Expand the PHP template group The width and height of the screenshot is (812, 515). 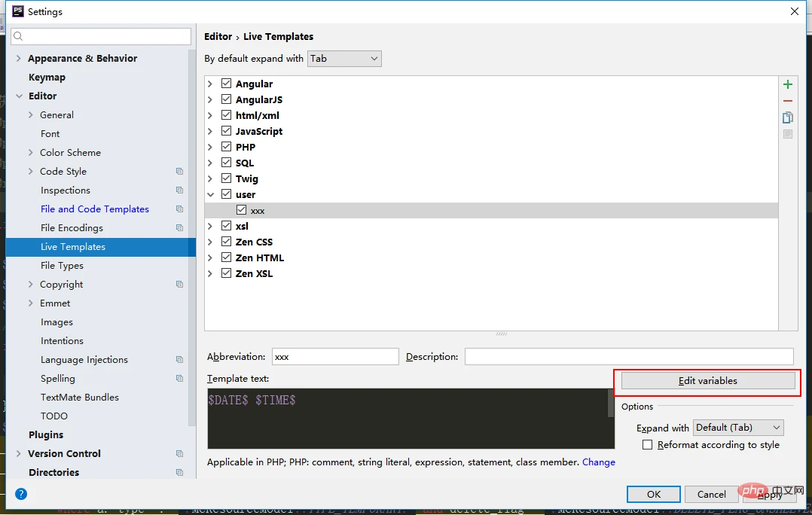(x=210, y=147)
